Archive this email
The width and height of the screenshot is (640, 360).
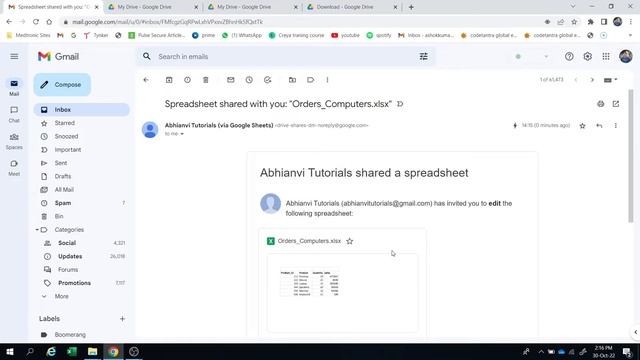169,80
